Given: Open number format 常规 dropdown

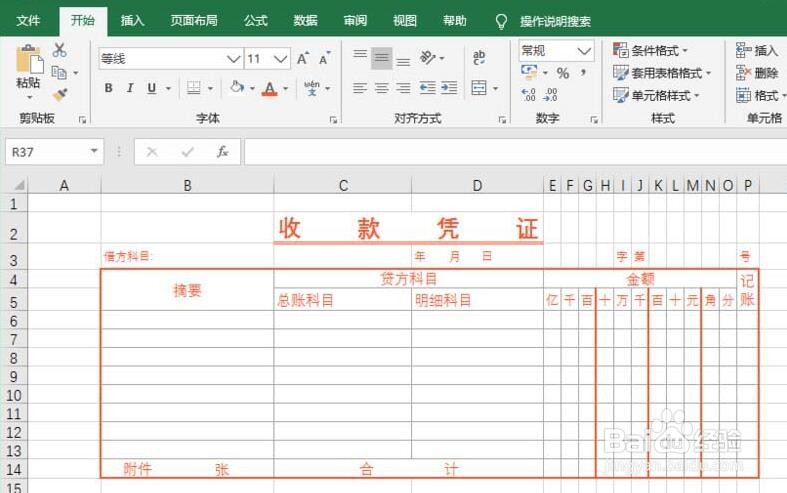Looking at the screenshot, I should tap(584, 51).
